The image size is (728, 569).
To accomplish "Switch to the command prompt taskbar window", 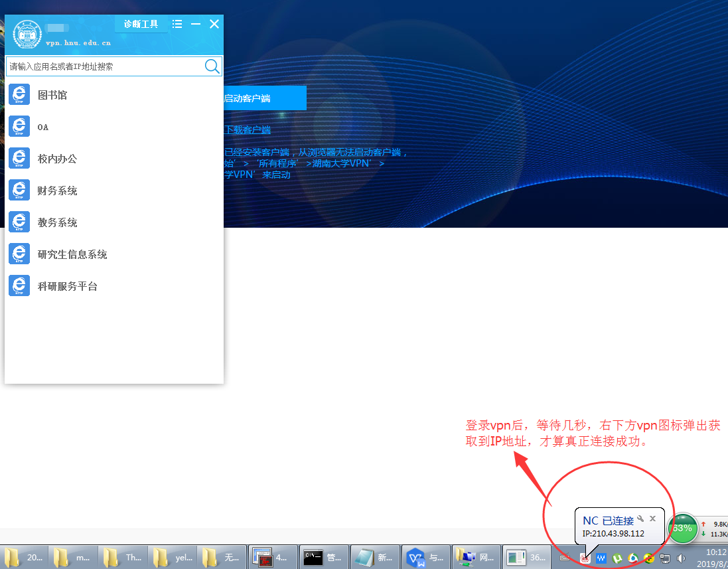I will tap(323, 558).
